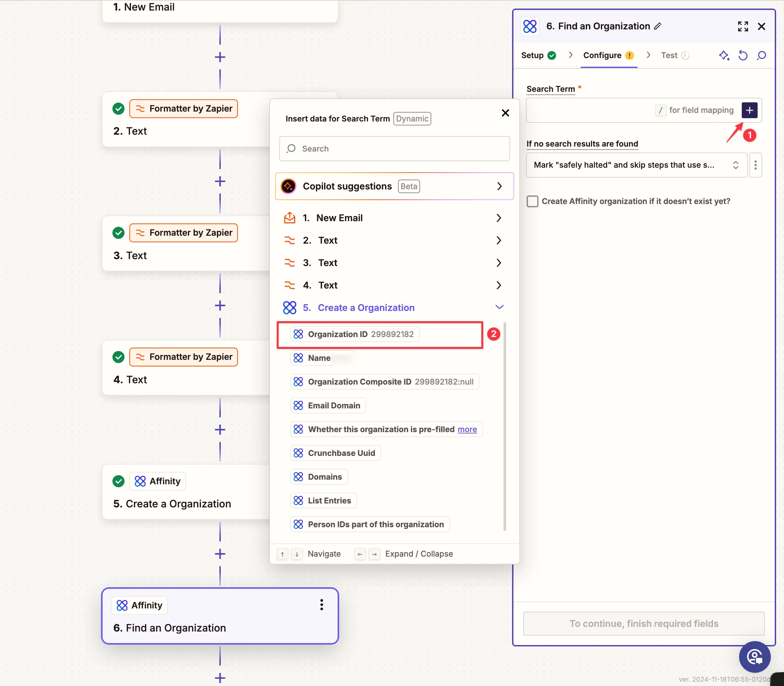Expand 1. New Email data source
784x686 pixels.
394,218
